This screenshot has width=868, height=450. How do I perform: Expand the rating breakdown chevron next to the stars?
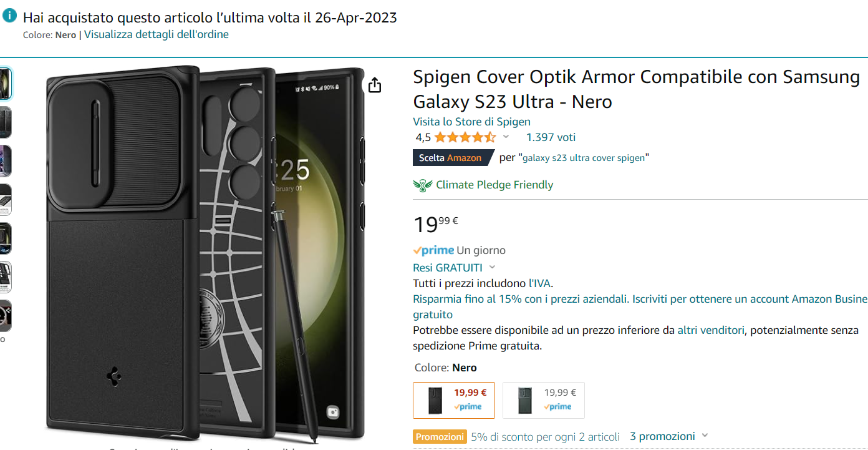pos(506,137)
